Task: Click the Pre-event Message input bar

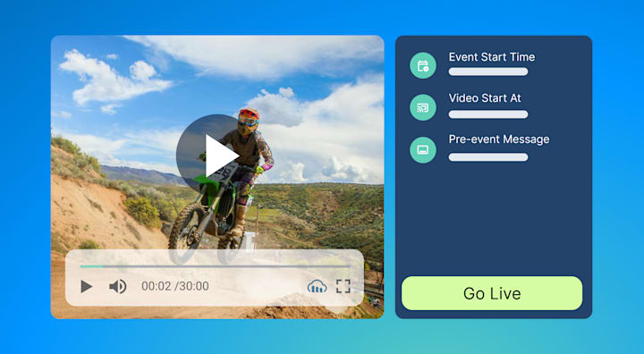Action: point(488,156)
